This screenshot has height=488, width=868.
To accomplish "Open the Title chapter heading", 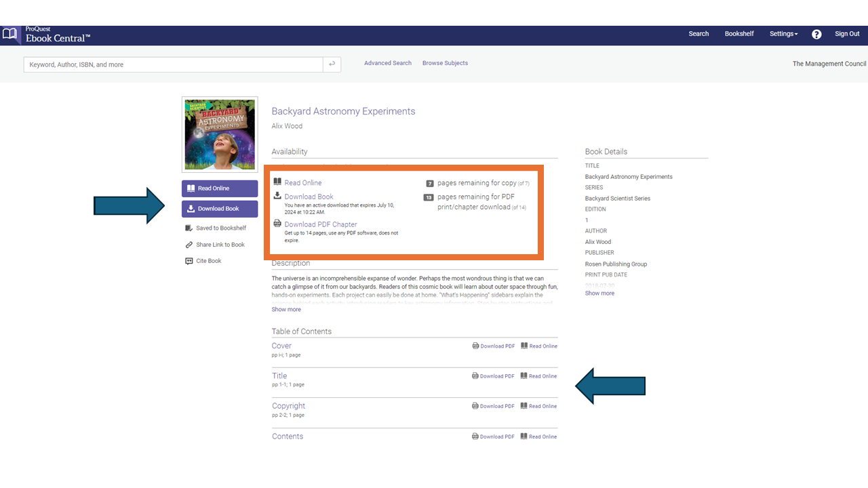I will click(279, 375).
